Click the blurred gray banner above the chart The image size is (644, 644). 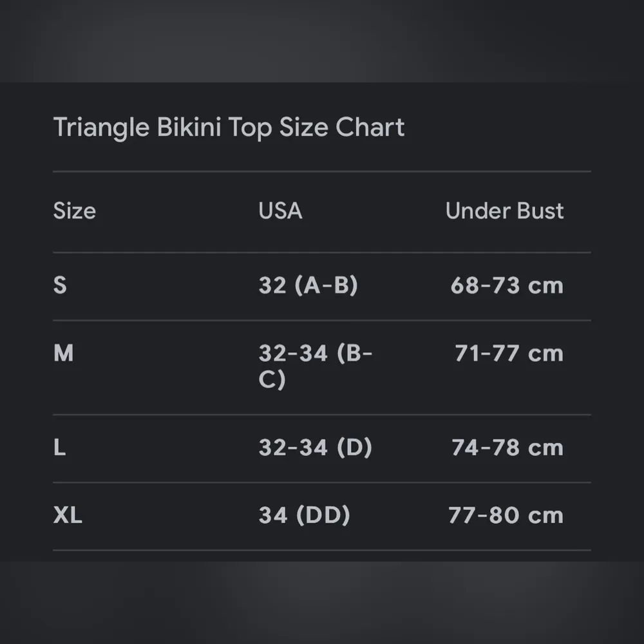click(x=322, y=40)
